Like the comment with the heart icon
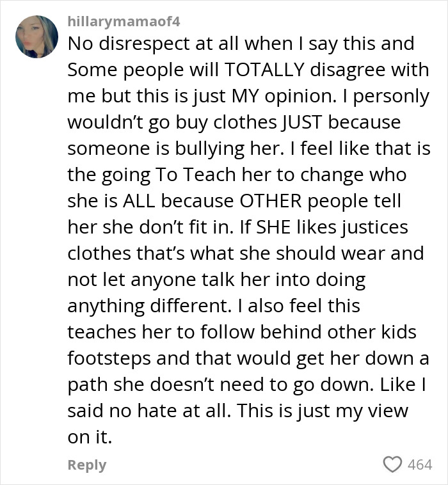Viewport: 448px width, 485px height. [x=391, y=465]
